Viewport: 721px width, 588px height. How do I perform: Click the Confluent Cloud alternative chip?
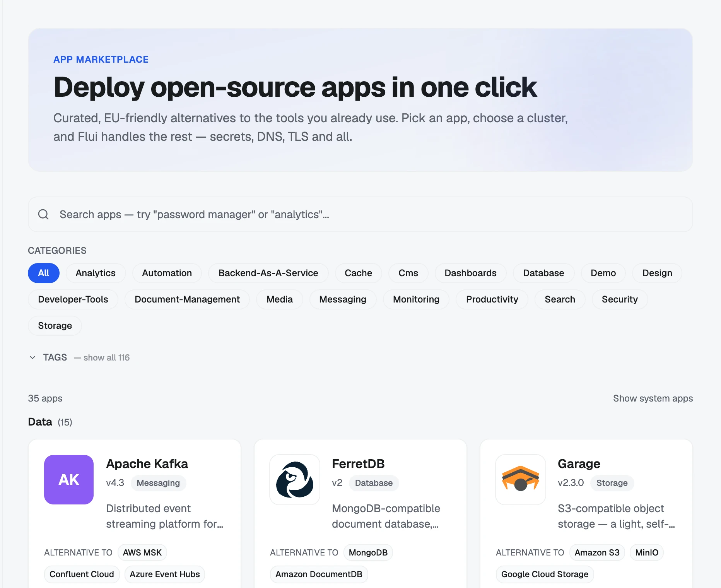coord(82,574)
